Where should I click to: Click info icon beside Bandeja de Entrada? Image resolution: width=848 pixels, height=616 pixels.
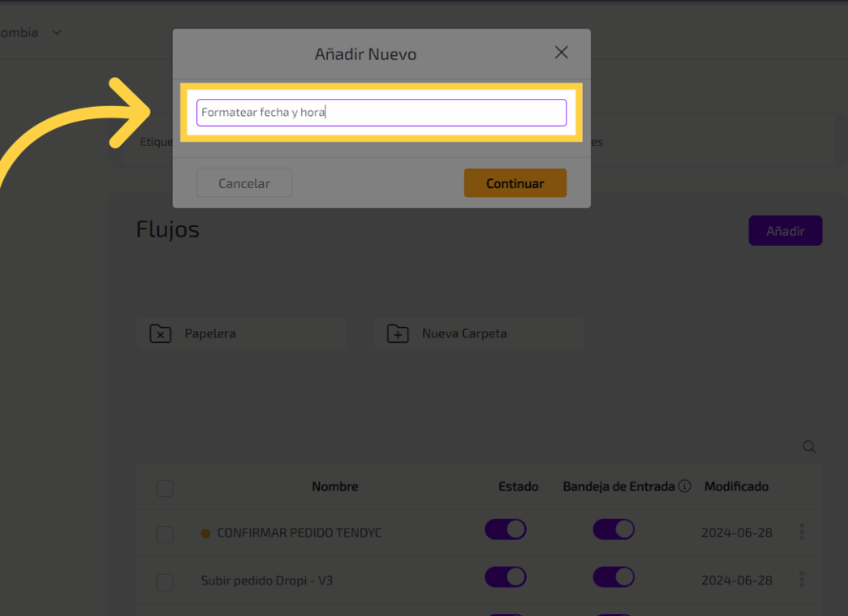click(684, 487)
